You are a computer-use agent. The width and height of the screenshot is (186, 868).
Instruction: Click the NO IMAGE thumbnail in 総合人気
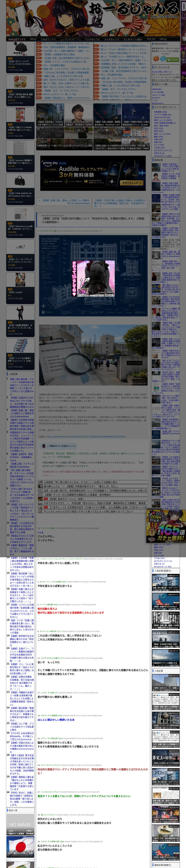point(20,825)
